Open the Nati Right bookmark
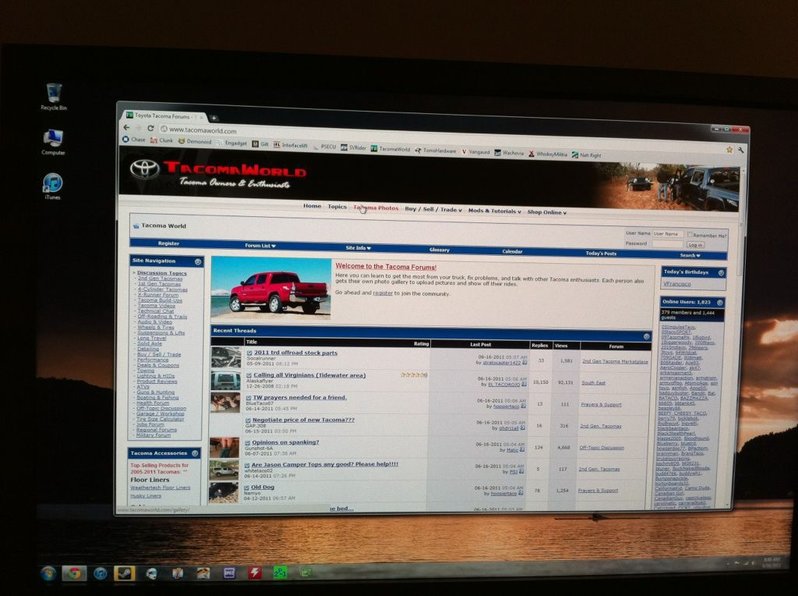 (586, 155)
